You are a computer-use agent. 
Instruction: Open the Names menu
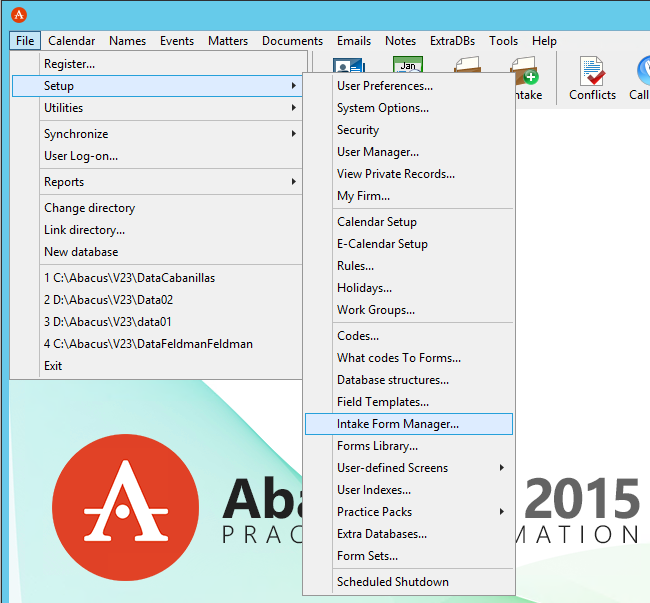(x=127, y=41)
